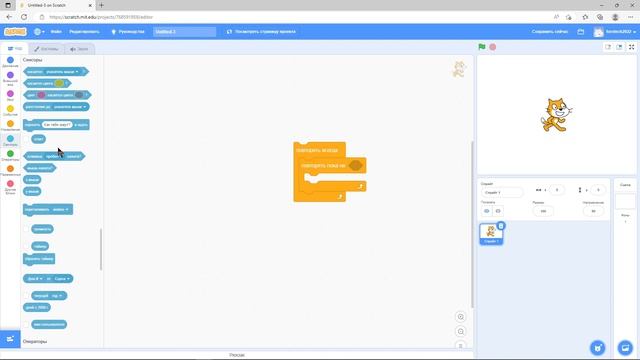640x360 pixels.
Task: Delete sprite using its trash badge
Action: coord(501,225)
